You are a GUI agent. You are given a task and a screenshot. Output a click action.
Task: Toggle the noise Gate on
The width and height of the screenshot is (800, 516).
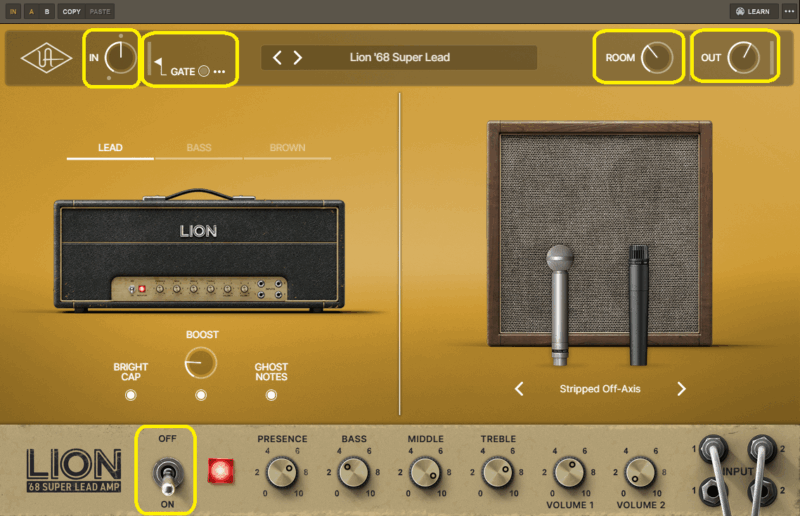[203, 72]
